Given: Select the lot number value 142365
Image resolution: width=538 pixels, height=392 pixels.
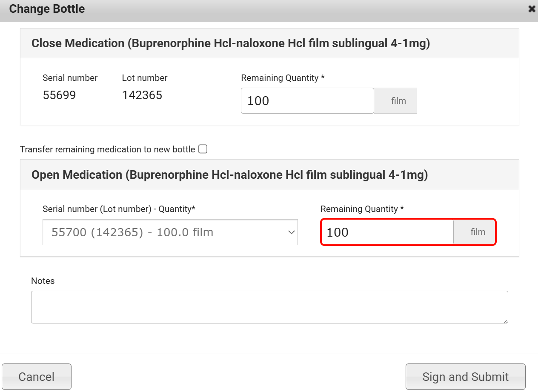Looking at the screenshot, I should point(142,95).
